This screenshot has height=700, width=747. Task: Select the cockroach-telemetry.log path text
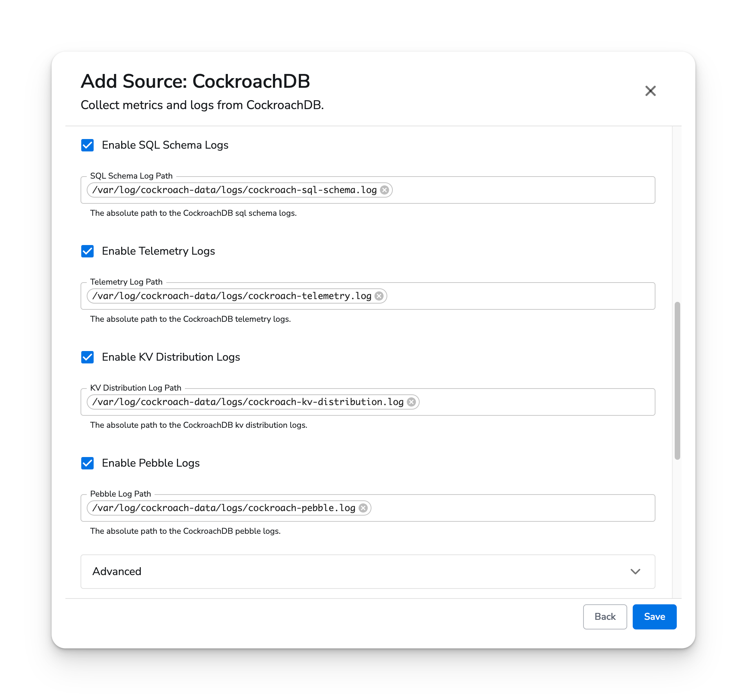click(x=232, y=296)
